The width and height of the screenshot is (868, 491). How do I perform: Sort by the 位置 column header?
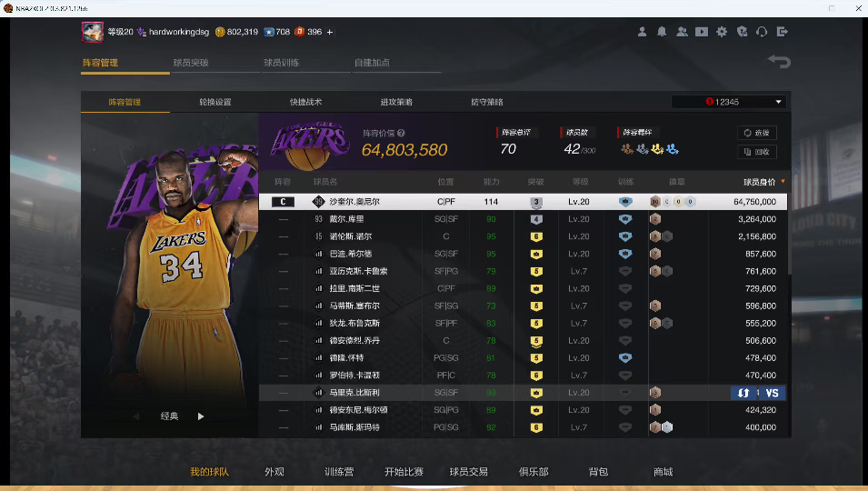445,182
